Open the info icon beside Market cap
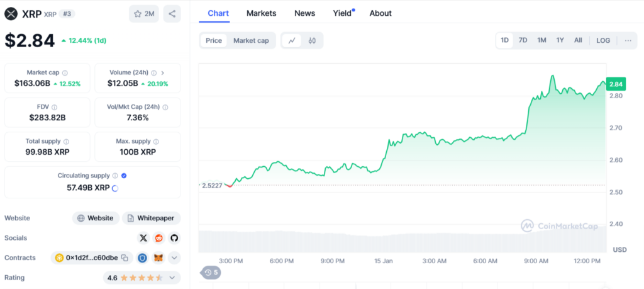Viewport: 644px width, 289px height. 65,73
